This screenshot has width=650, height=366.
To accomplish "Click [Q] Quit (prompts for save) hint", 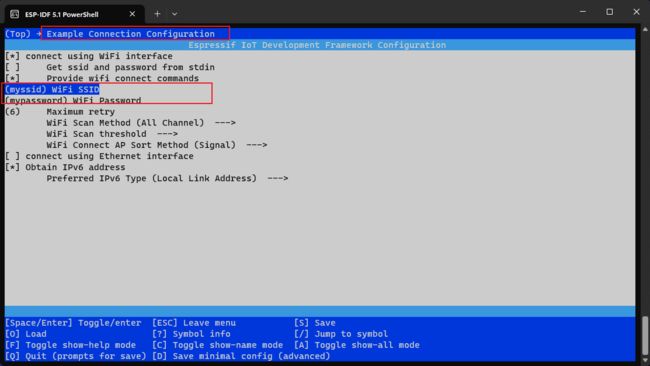I will (75, 356).
